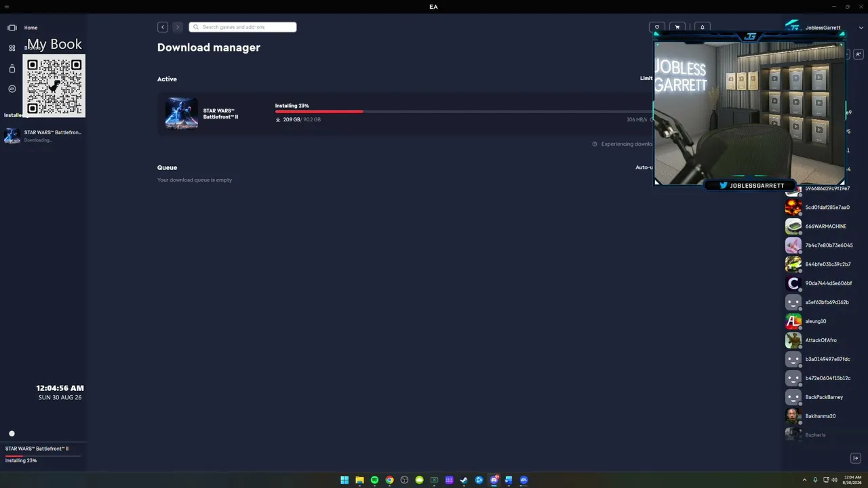Open the Battlefront II cover in download manager
This screenshot has width=868, height=488.
tap(182, 113)
